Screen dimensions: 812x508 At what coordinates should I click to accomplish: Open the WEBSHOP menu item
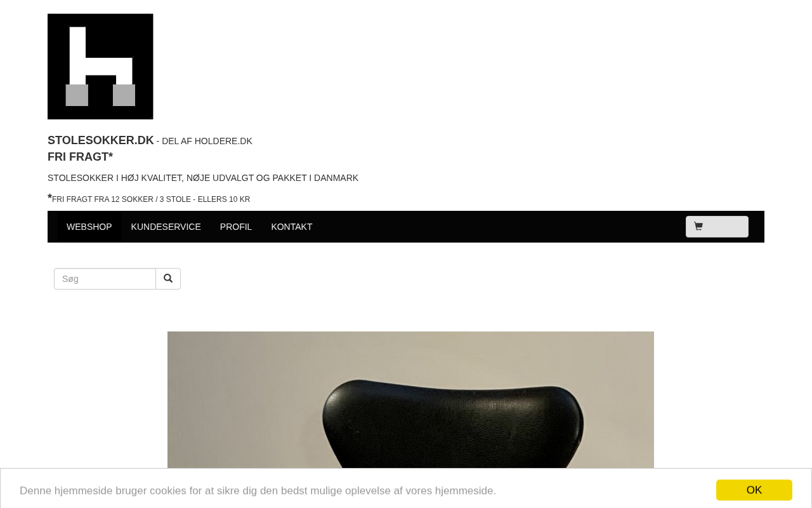[89, 227]
